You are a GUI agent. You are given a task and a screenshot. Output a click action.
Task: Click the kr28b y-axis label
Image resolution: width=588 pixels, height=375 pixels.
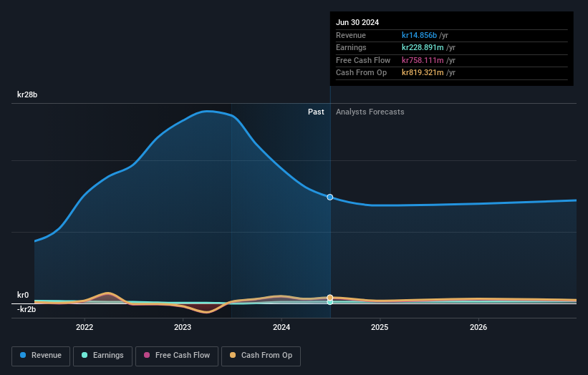27,94
